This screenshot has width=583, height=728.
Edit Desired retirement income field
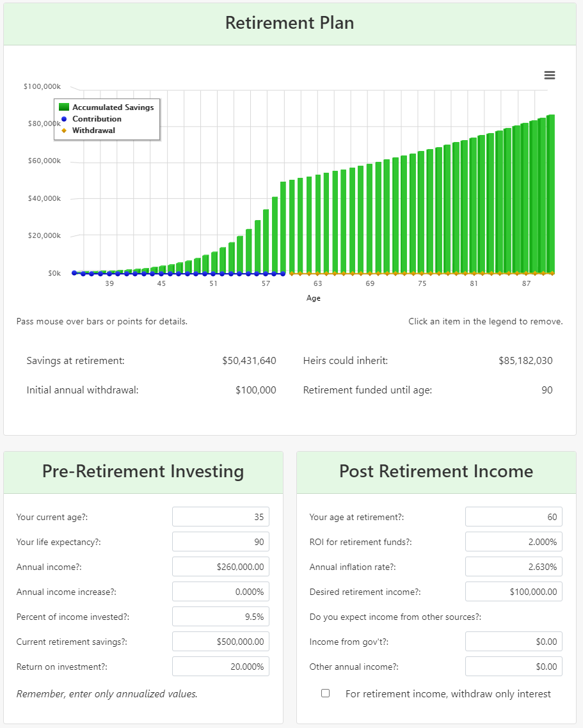[x=514, y=592]
